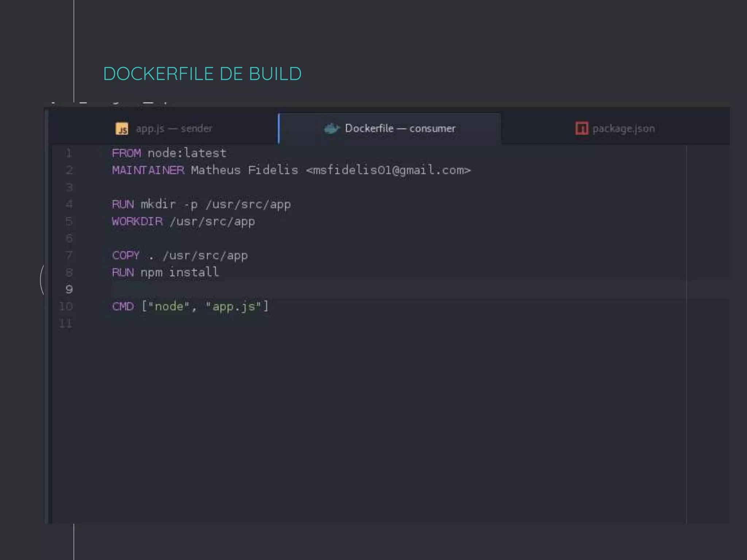
Task: Click RUN npm install on line 8
Action: (x=166, y=272)
